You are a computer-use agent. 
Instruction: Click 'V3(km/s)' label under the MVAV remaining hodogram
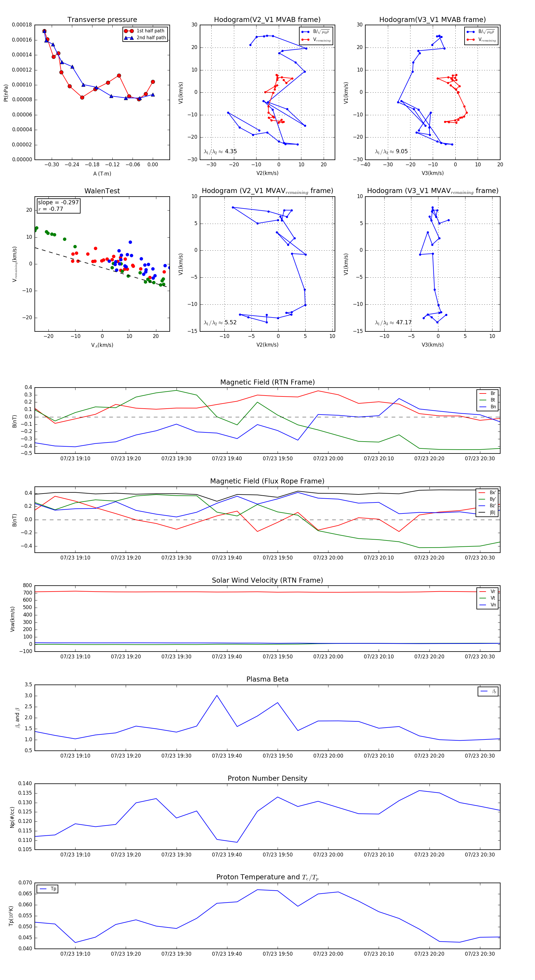pyautogui.click(x=432, y=345)
